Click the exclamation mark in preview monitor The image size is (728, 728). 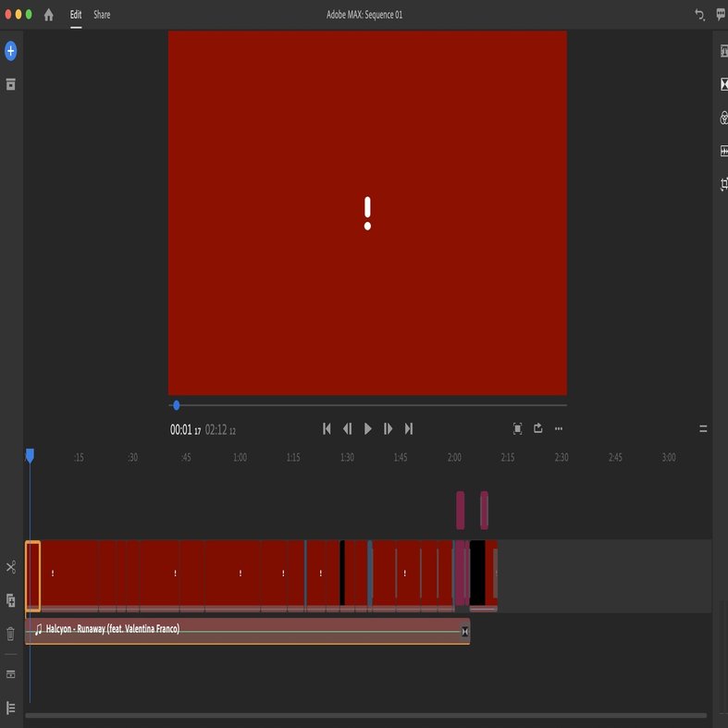pyautogui.click(x=368, y=213)
